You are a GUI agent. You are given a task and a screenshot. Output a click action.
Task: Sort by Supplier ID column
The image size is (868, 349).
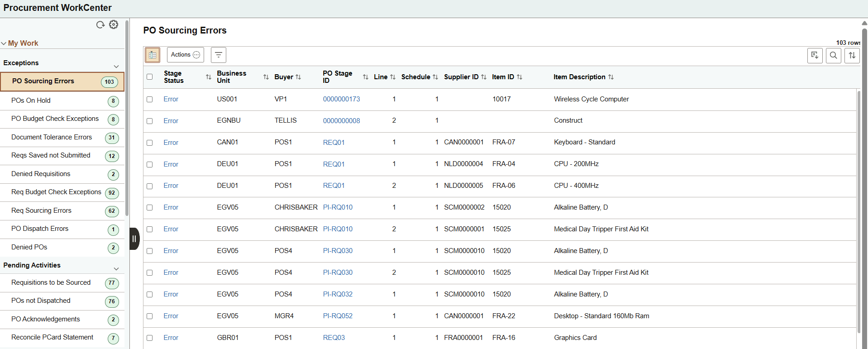click(484, 77)
